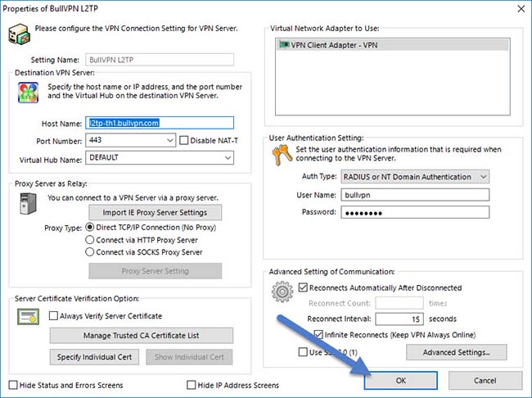532x398 pixels.
Task: Click the server certificate icon
Action: (28, 316)
